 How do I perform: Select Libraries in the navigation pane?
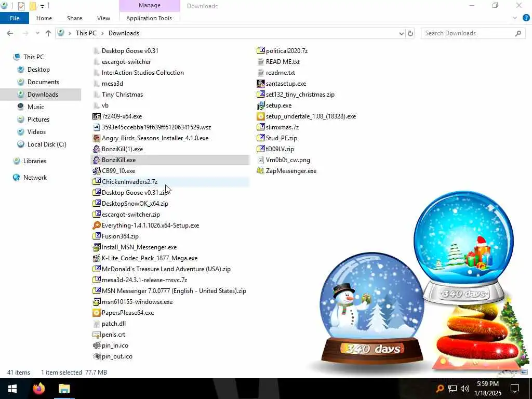tap(34, 161)
